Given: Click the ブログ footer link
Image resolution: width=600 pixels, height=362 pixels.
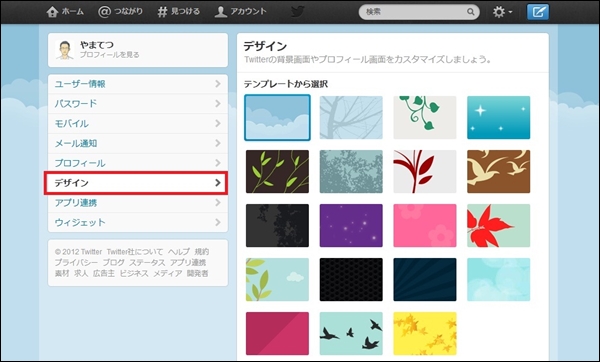Looking at the screenshot, I should tap(113, 263).
